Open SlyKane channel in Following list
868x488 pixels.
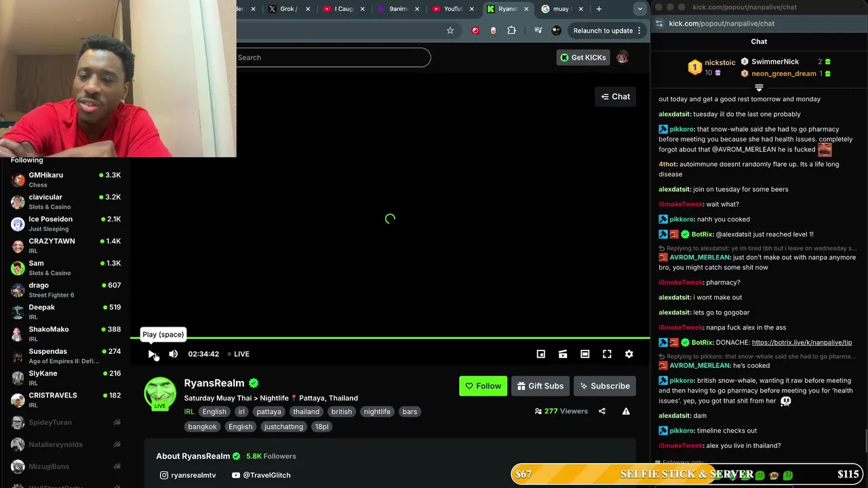[x=66, y=378]
